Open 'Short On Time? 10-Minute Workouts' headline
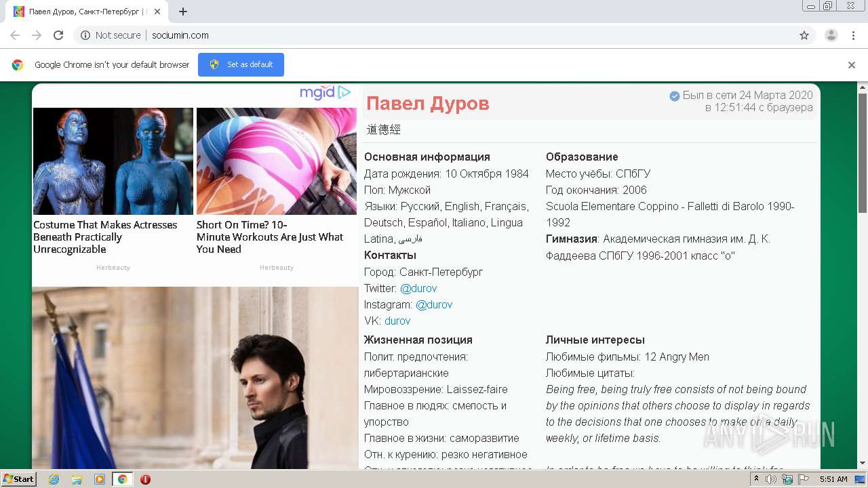 tap(270, 237)
